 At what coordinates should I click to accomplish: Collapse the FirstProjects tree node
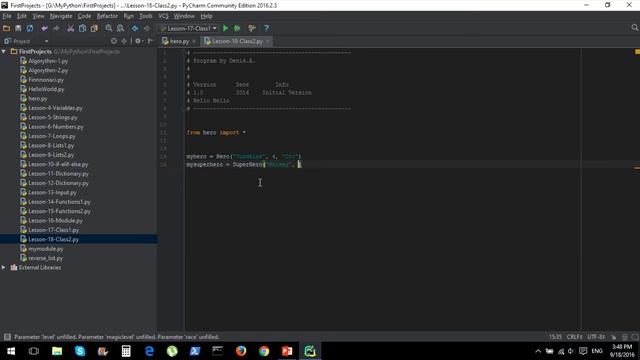pos(4,51)
